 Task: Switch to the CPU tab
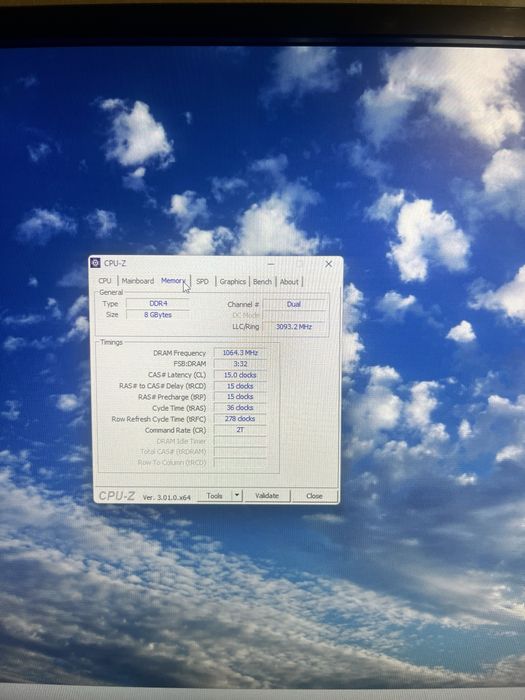coord(105,281)
